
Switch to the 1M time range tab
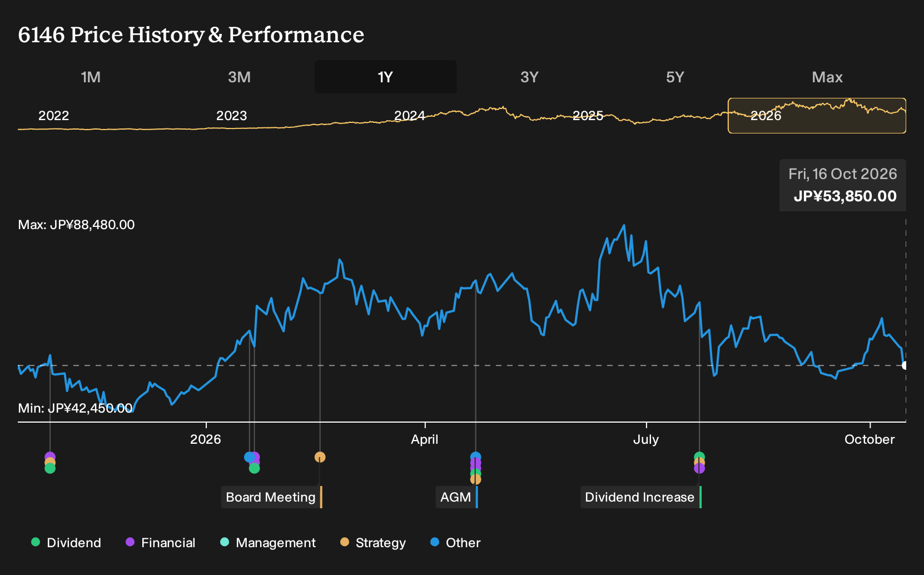tap(91, 77)
